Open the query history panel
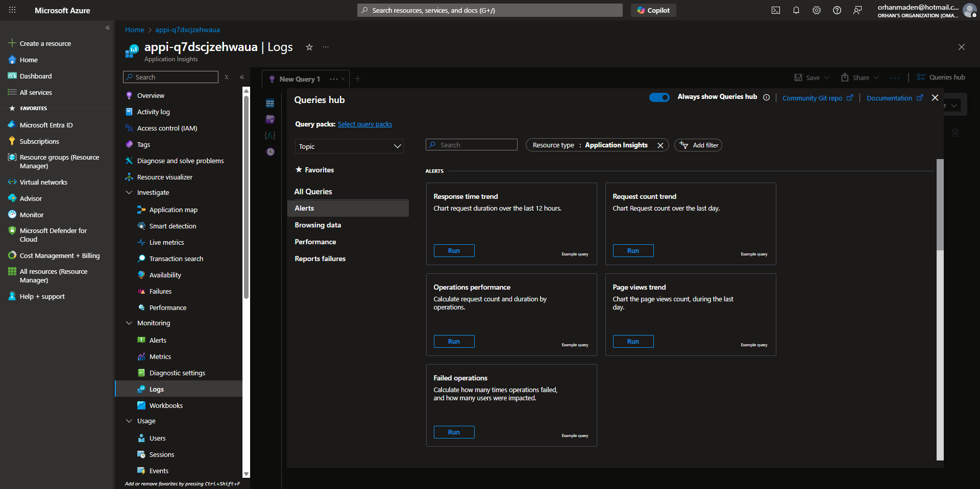Image resolution: width=980 pixels, height=489 pixels. 270,151
